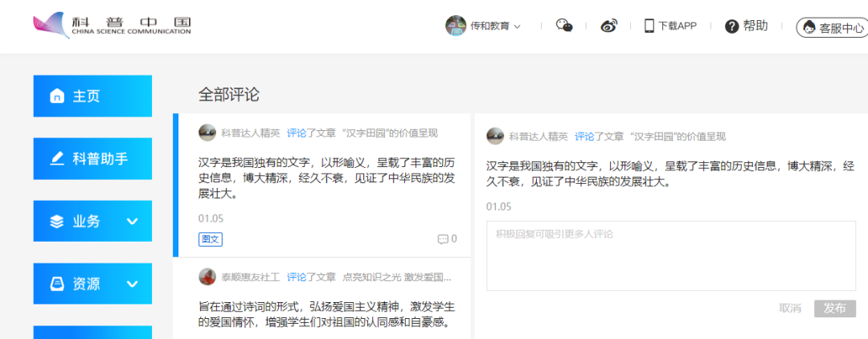Click the 科普中国 logo

[x=112, y=25]
